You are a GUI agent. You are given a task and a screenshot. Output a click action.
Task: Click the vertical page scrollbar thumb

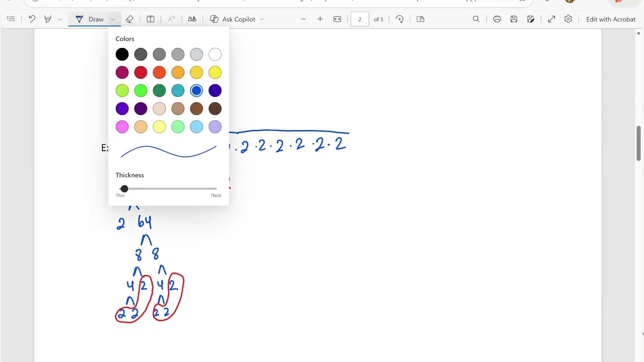[638, 143]
